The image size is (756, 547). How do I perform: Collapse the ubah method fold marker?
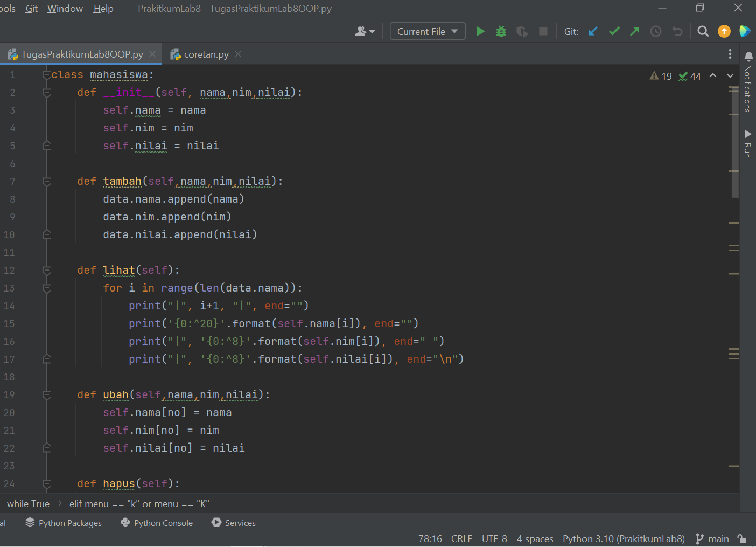tap(47, 395)
